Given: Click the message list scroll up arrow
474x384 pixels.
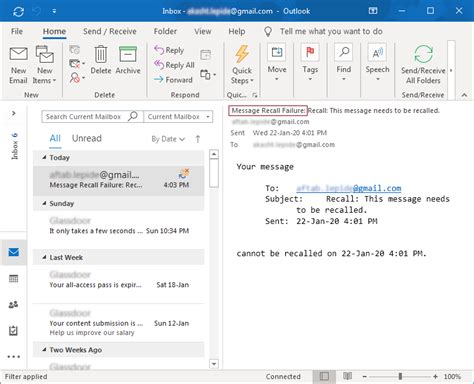Looking at the screenshot, I should [x=214, y=154].
